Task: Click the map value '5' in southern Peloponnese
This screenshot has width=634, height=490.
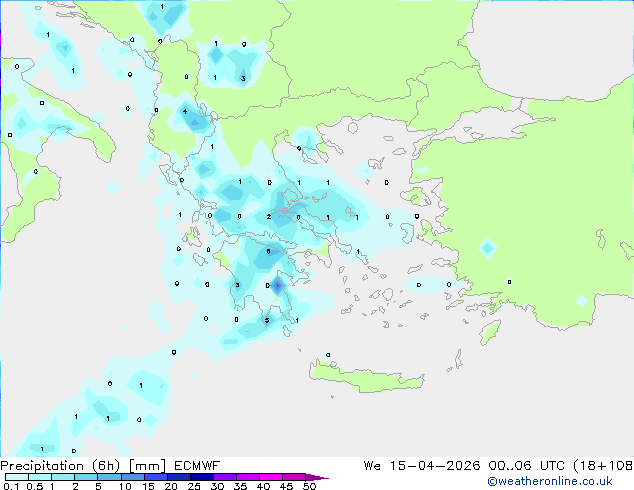Action: pos(267,321)
